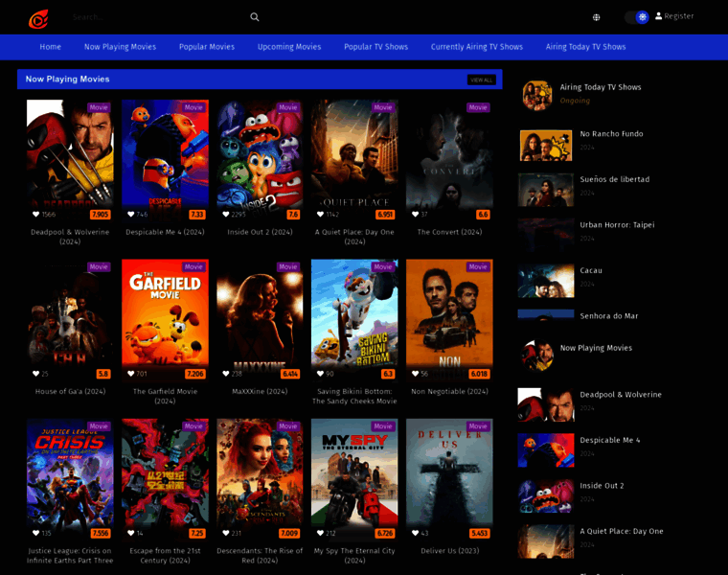Screen dimensions: 728x575
Task: Open Upcoming Movies menu item
Action: point(289,47)
